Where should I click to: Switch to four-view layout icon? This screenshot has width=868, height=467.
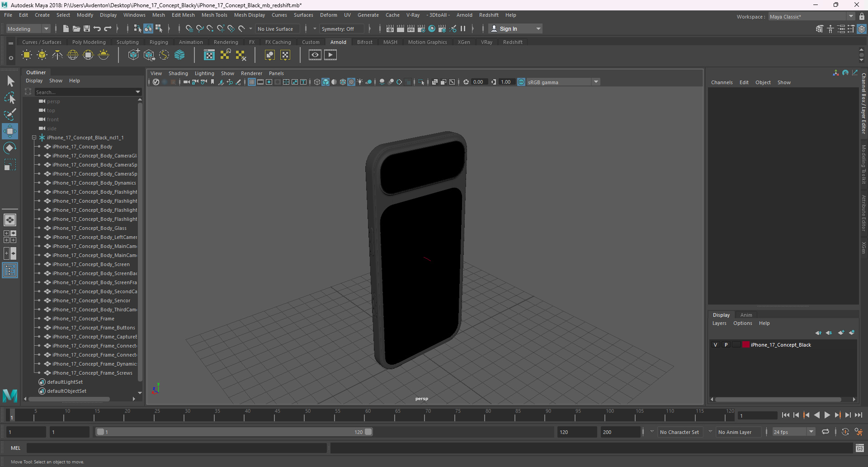10,237
